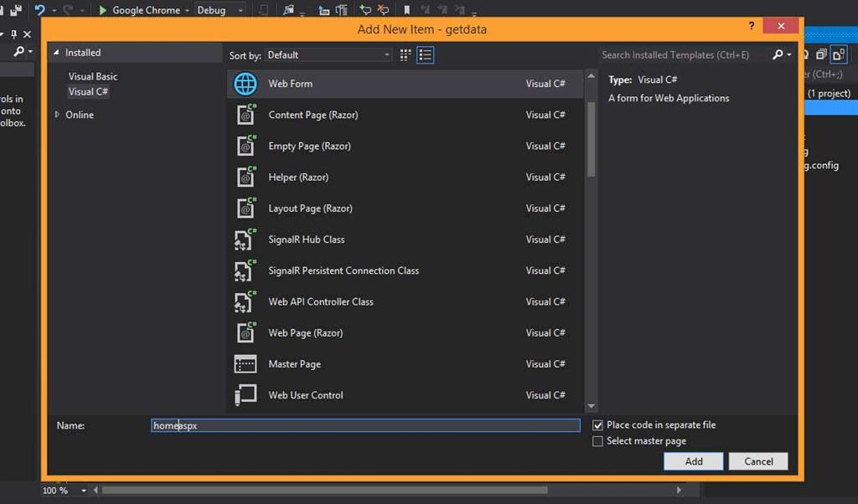The width and height of the screenshot is (858, 504).
Task: Click the template search magnifier icon
Action: pos(778,54)
